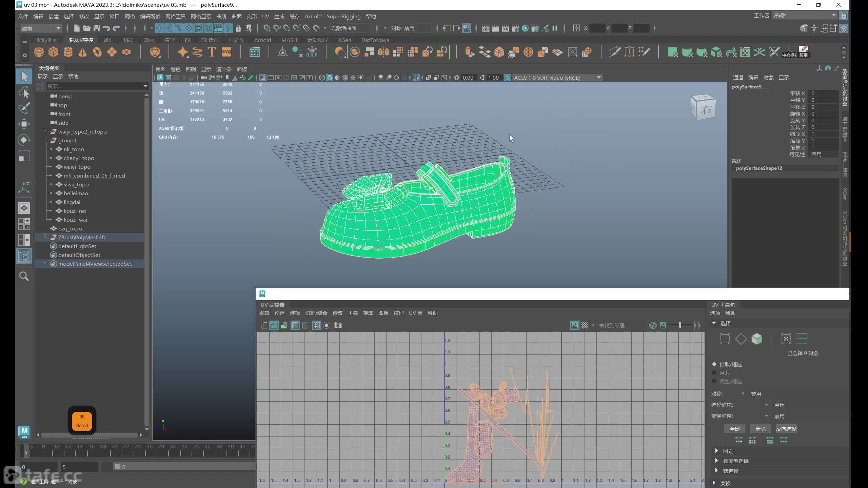Collapse the group1 outliner node
868x488 pixels.
(45, 140)
